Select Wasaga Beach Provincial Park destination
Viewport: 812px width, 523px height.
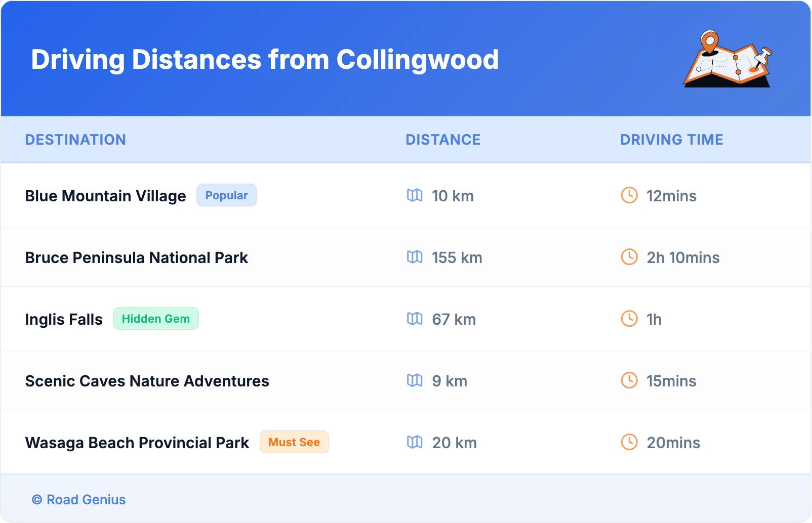[137, 443]
